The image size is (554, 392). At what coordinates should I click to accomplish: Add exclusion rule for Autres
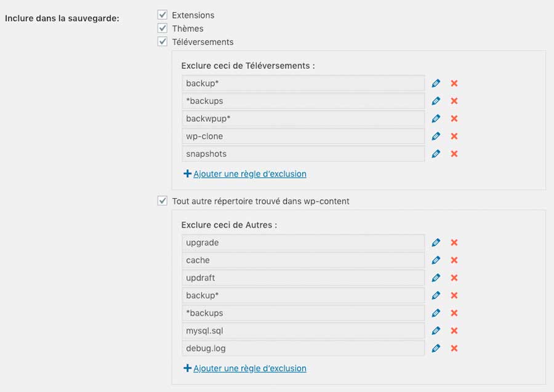tap(249, 369)
